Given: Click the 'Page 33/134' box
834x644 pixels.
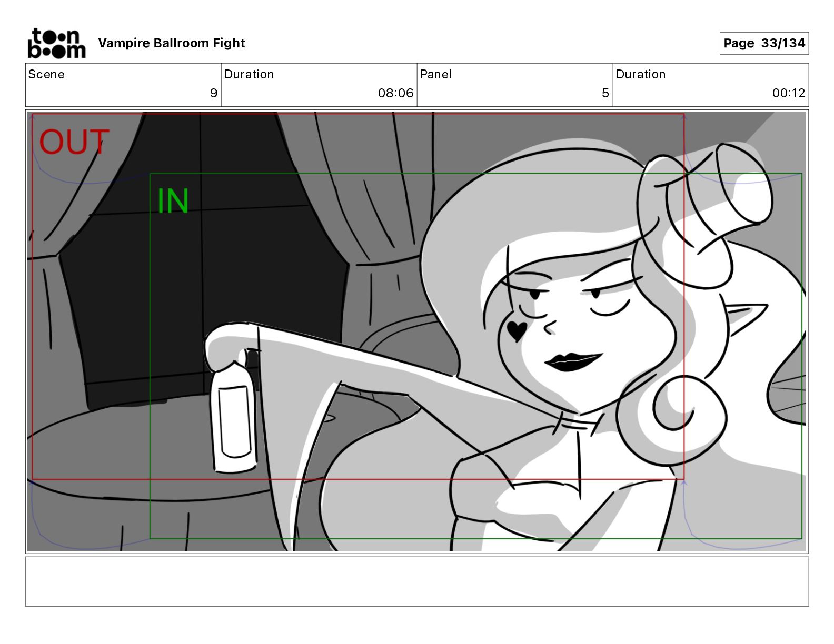Looking at the screenshot, I should 764,43.
